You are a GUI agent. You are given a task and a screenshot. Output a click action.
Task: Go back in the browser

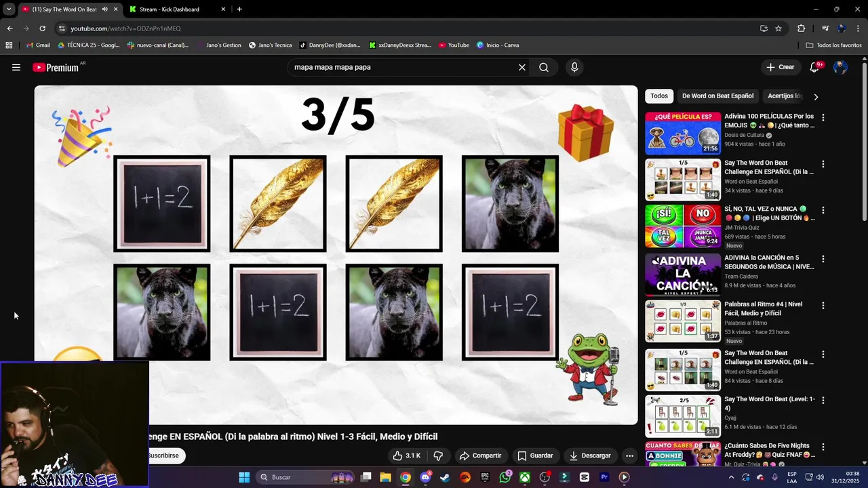click(9, 28)
